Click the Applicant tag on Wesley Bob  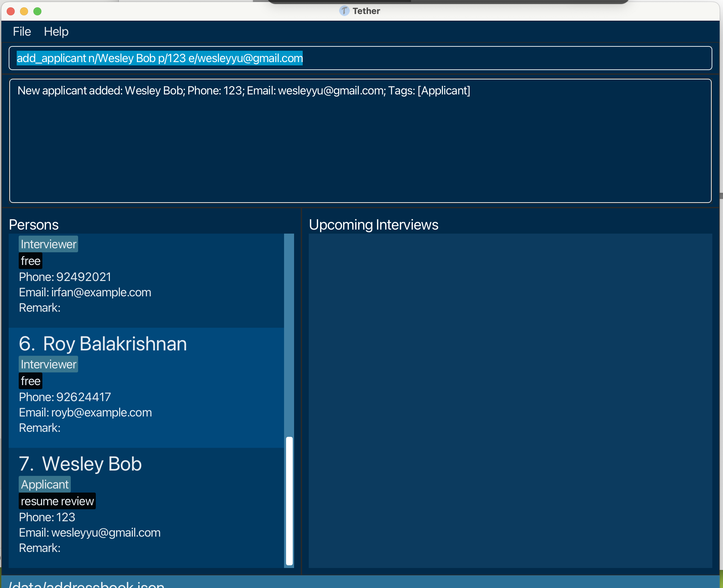click(x=45, y=484)
